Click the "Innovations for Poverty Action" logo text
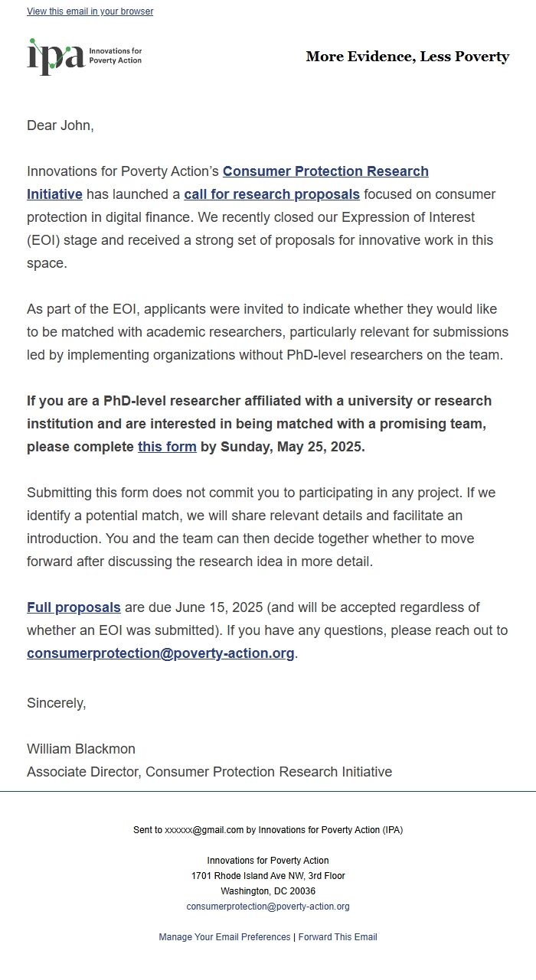Image resolution: width=536 pixels, height=980 pixels. tap(115, 55)
